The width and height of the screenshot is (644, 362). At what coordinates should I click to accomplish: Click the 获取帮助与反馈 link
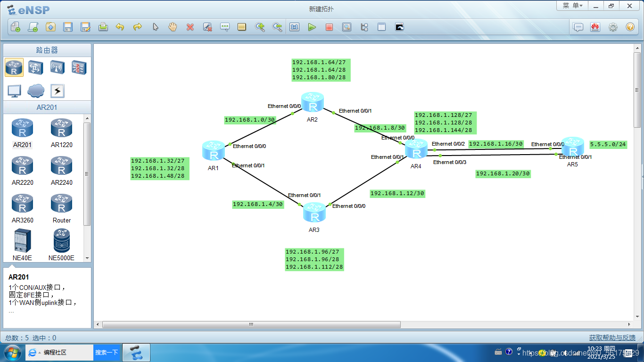[x=612, y=337]
